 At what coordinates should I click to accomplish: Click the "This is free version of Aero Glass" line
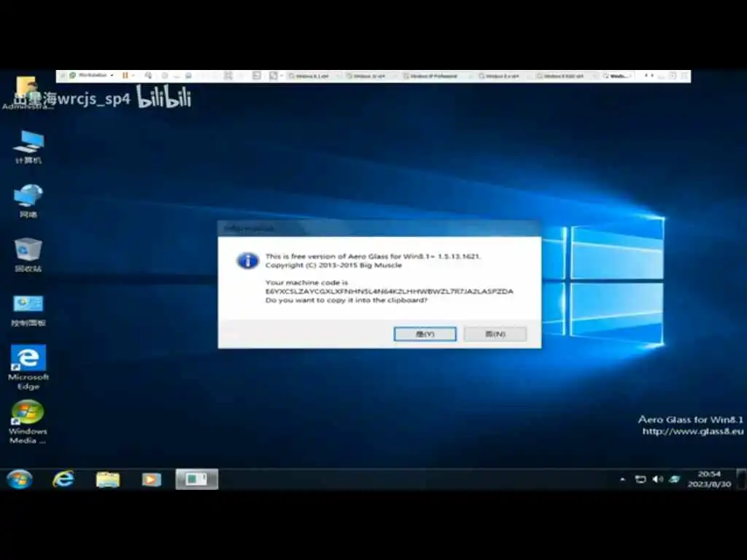[373, 256]
